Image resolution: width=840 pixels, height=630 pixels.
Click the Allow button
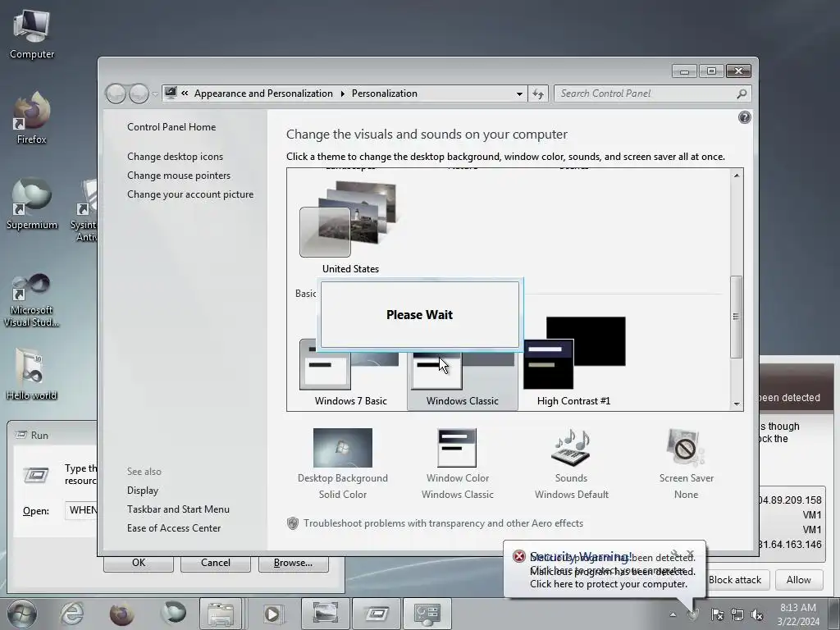pos(798,580)
